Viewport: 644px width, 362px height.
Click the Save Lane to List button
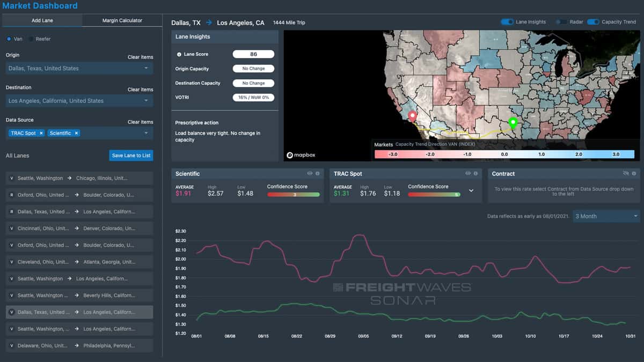click(131, 156)
